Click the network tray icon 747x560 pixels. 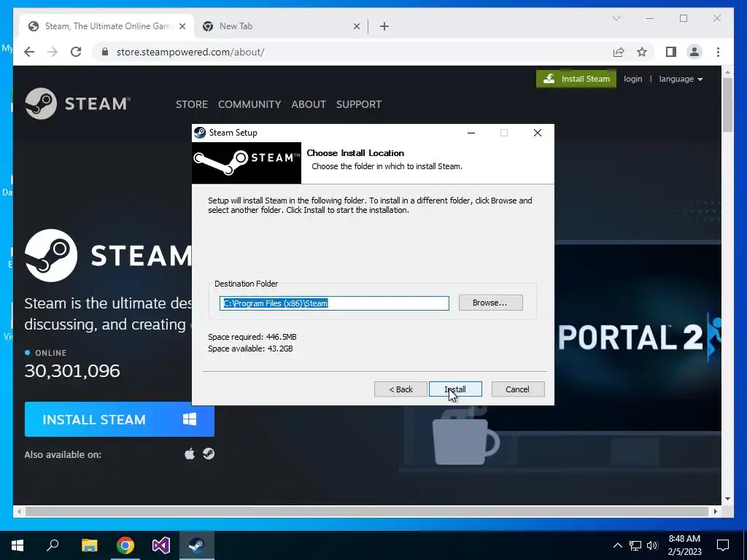(635, 545)
